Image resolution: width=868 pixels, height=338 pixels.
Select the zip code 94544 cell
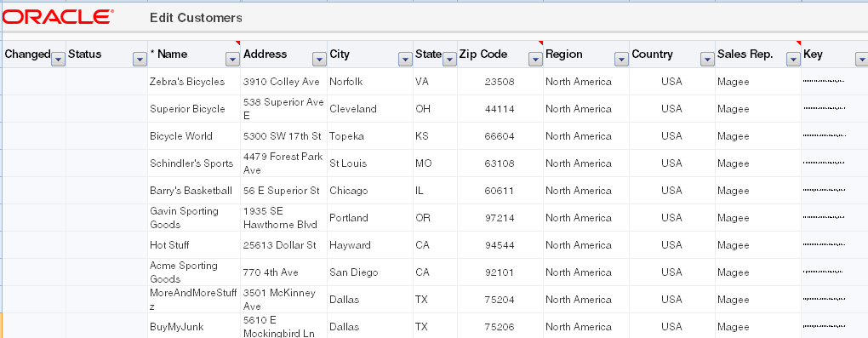click(x=500, y=245)
